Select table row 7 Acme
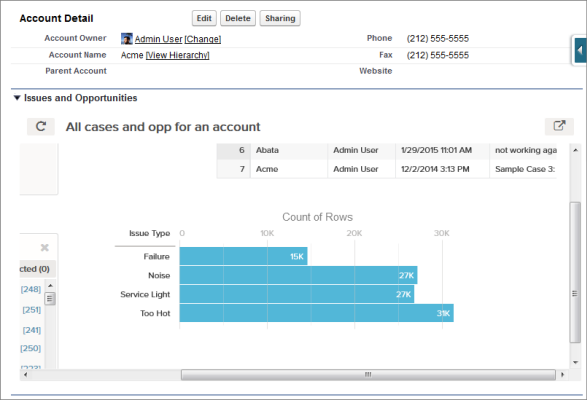Viewport: 587px width, 400px height. point(386,169)
